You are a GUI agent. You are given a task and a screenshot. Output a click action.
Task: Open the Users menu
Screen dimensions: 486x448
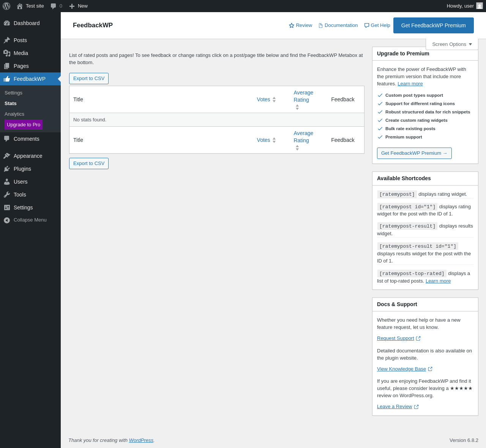click(30, 182)
